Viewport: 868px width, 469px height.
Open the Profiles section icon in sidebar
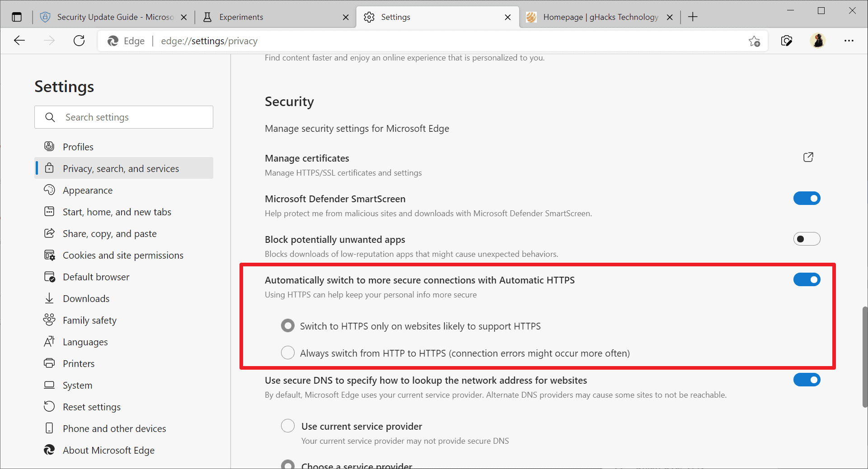click(50, 146)
